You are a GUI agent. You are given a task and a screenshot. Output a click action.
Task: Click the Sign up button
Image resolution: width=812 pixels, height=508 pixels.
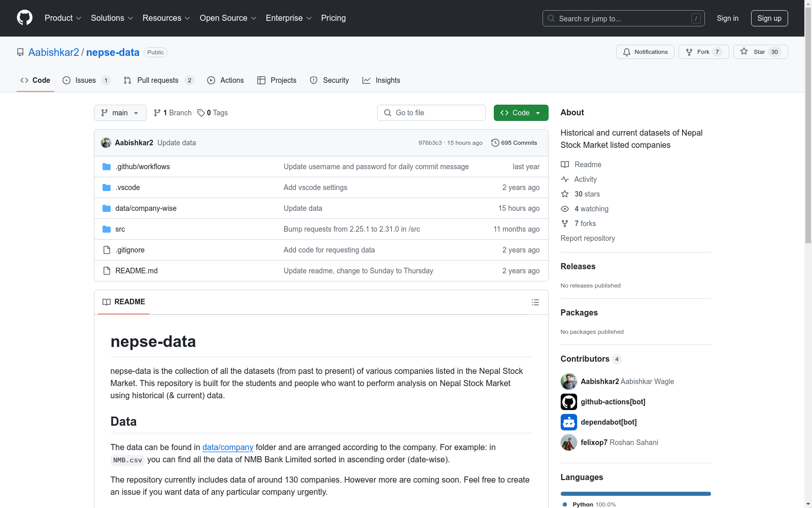[x=769, y=18]
